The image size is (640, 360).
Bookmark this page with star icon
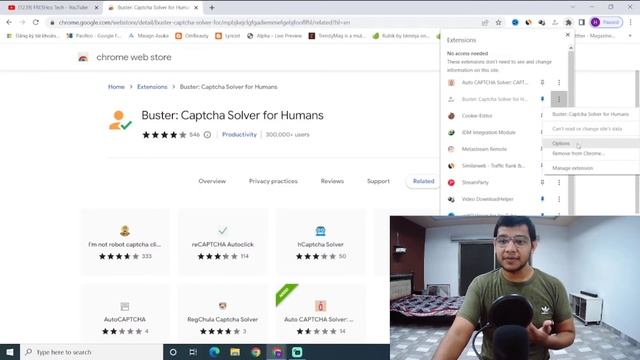coord(498,22)
